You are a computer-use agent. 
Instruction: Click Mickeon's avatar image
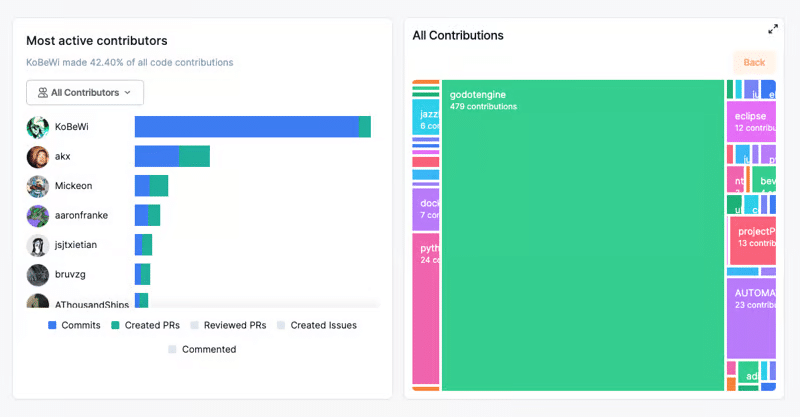click(x=38, y=186)
